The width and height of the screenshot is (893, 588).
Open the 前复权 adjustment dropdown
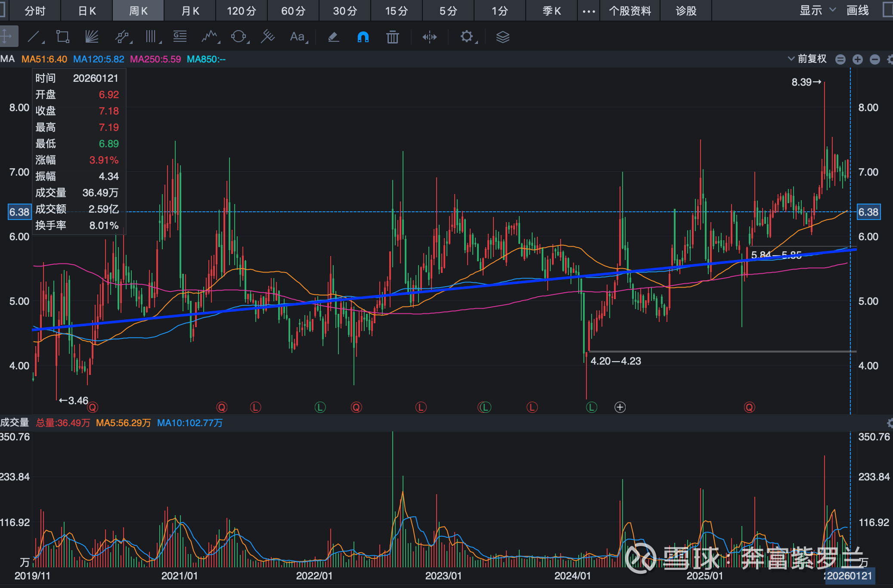click(807, 59)
